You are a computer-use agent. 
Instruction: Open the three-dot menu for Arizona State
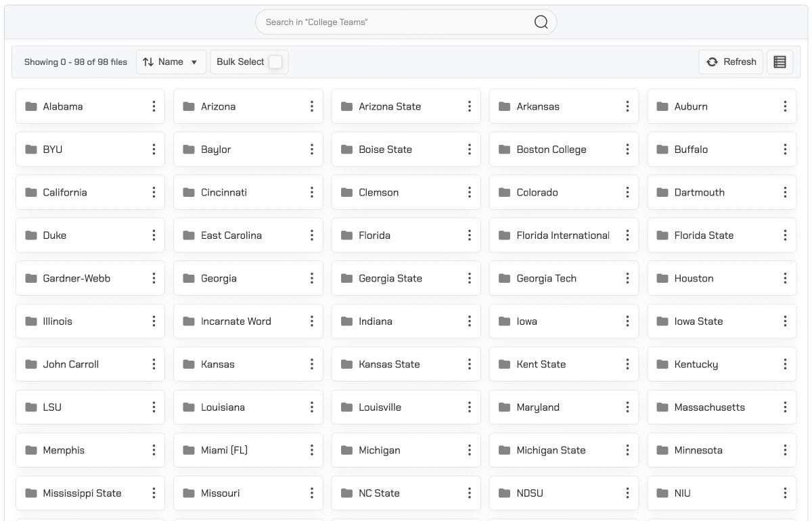470,106
